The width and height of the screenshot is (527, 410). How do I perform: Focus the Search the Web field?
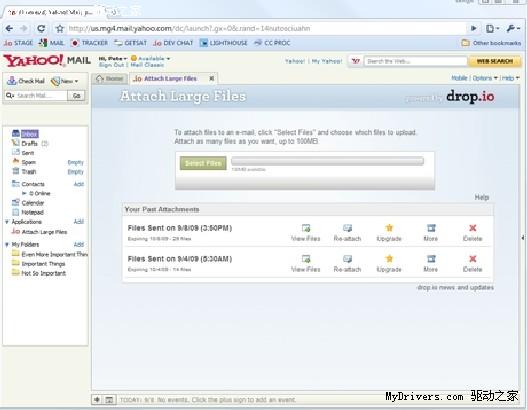[415, 61]
